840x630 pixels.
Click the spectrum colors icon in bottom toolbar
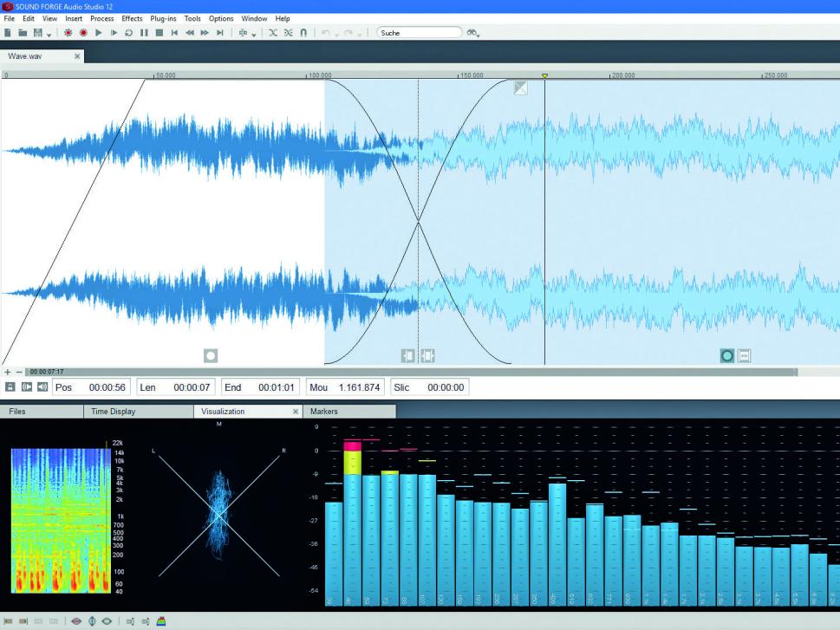pyautogui.click(x=161, y=621)
